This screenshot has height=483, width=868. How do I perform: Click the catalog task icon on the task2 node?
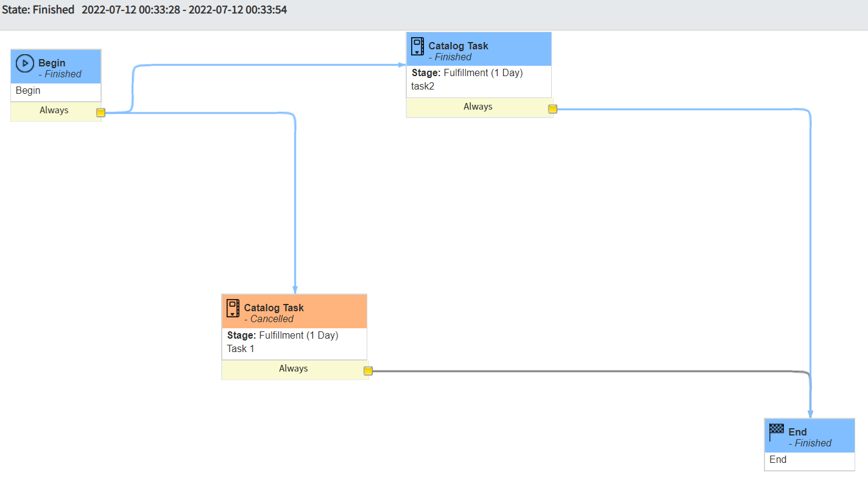pyautogui.click(x=417, y=46)
